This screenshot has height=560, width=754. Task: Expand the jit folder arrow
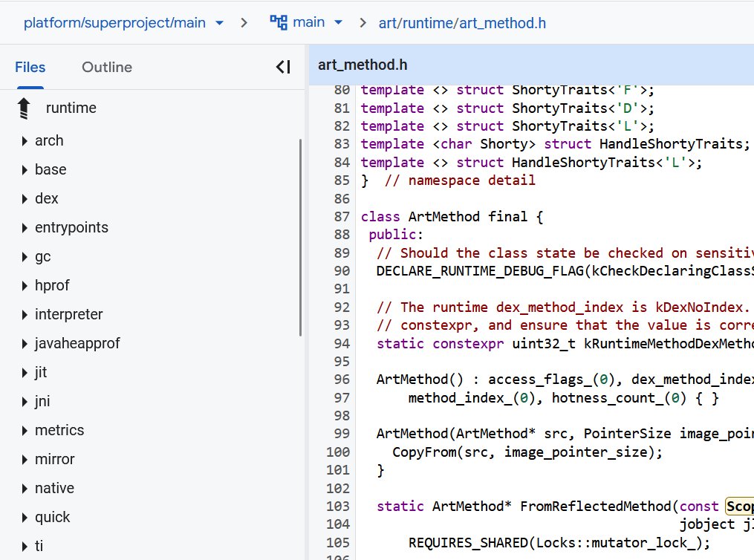point(25,373)
